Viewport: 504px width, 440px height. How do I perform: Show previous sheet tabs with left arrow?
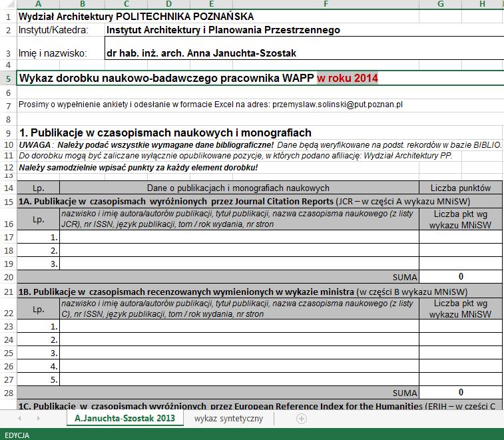pos(19,419)
